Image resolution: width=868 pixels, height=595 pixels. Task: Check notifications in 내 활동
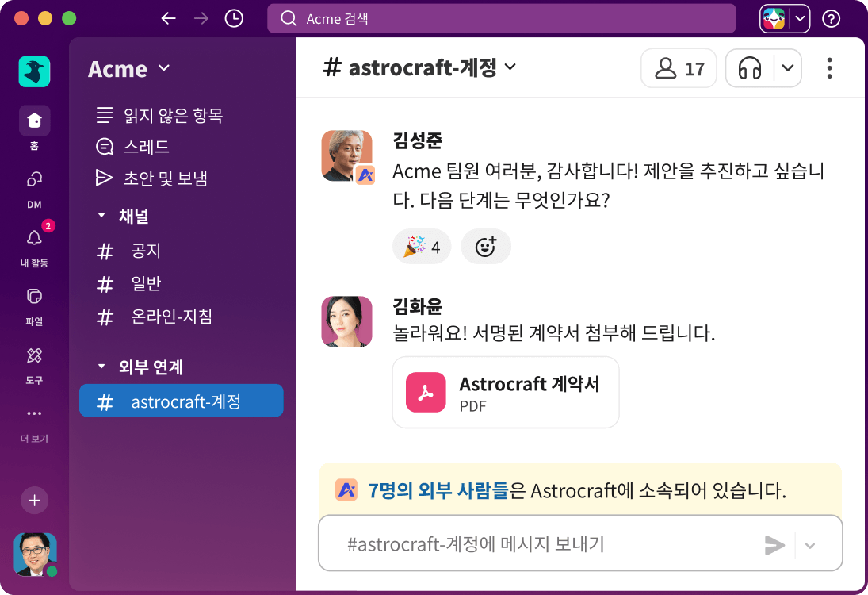click(x=33, y=238)
